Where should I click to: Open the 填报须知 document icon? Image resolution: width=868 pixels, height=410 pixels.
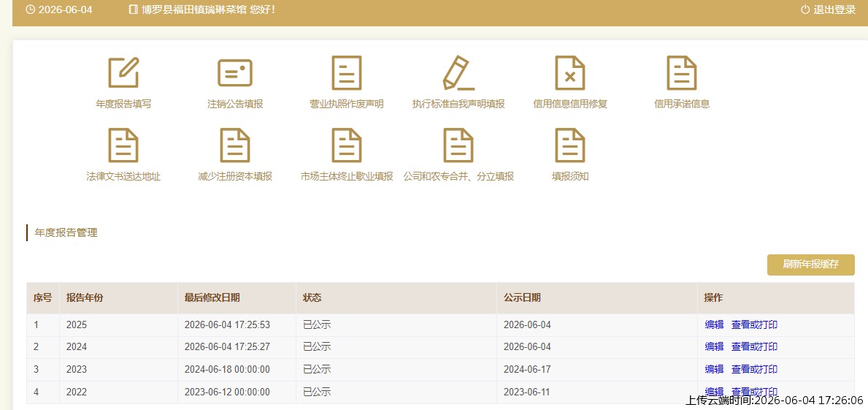coord(570,145)
